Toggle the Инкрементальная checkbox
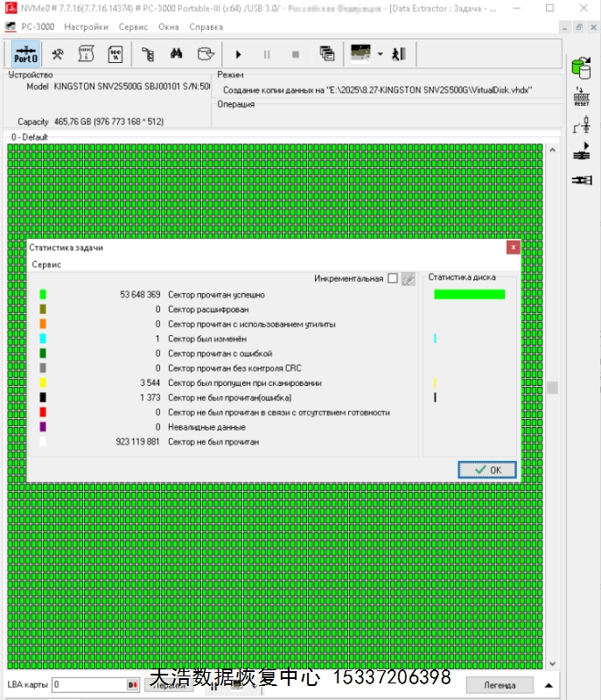Image resolution: width=601 pixels, height=700 pixels. 393,278
